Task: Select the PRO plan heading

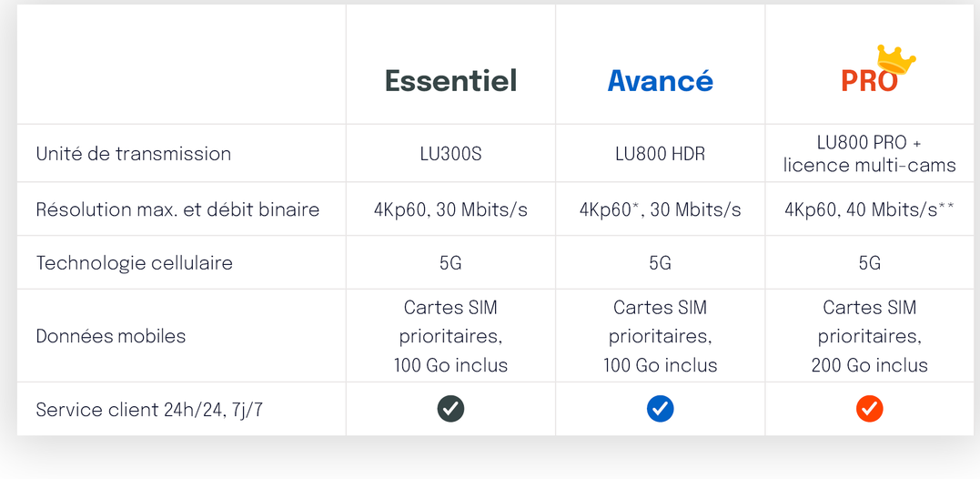Action: 869,81
